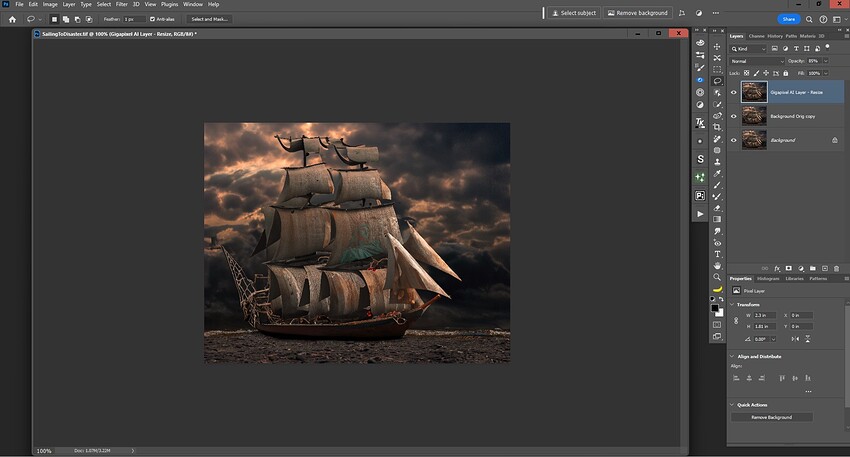Select the Clone Stamp tool
Image resolution: width=850 pixels, height=457 pixels.
click(x=717, y=162)
